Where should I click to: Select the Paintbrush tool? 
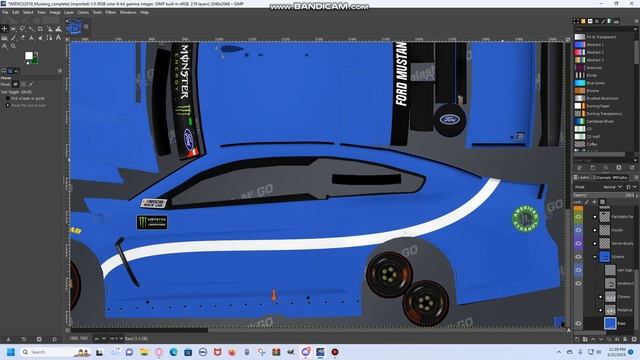click(x=13, y=38)
